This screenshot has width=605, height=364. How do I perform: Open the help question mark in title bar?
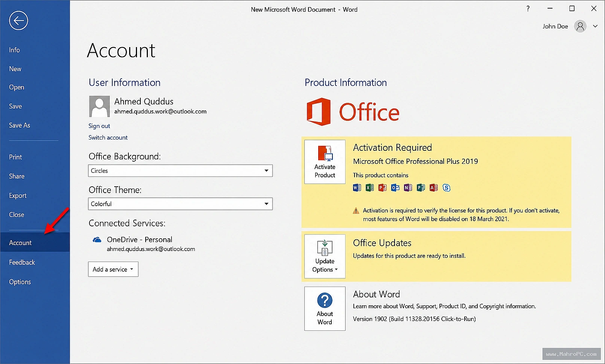(528, 9)
